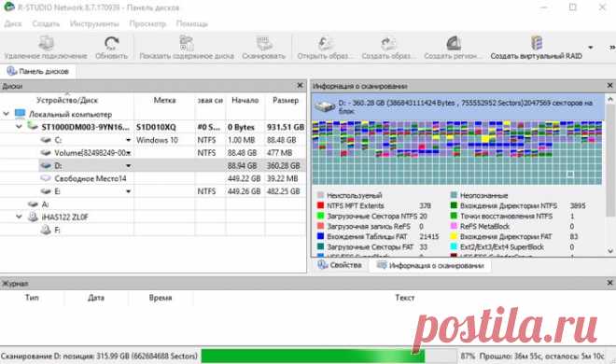Click the scan progress bar
The image size is (616, 364).
(x=329, y=357)
